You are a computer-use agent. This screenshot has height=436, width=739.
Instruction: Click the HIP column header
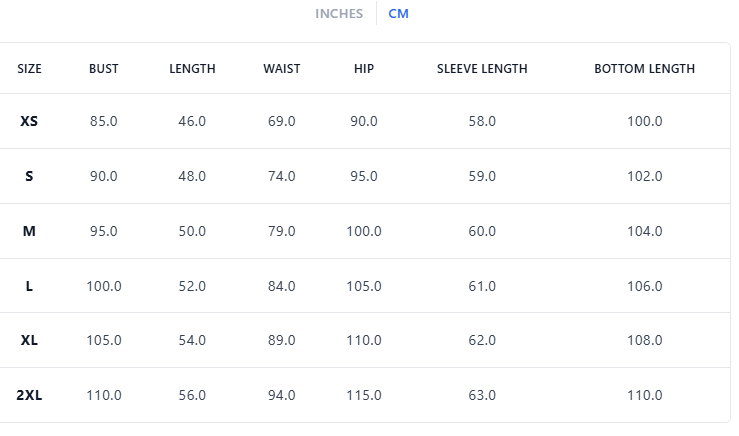(364, 69)
